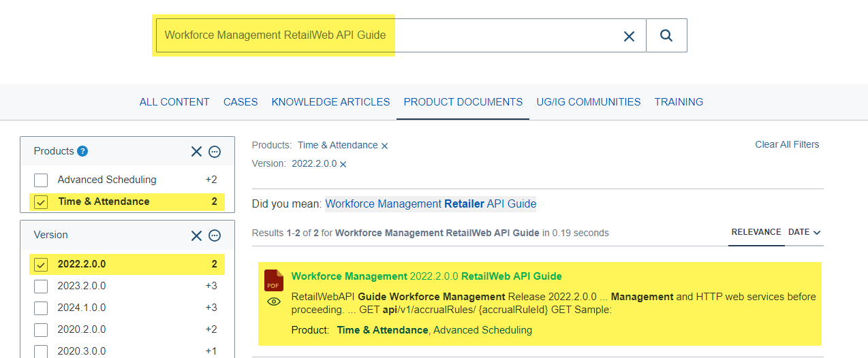
Task: Check the Advanced Scheduling checkbox
Action: (42, 180)
